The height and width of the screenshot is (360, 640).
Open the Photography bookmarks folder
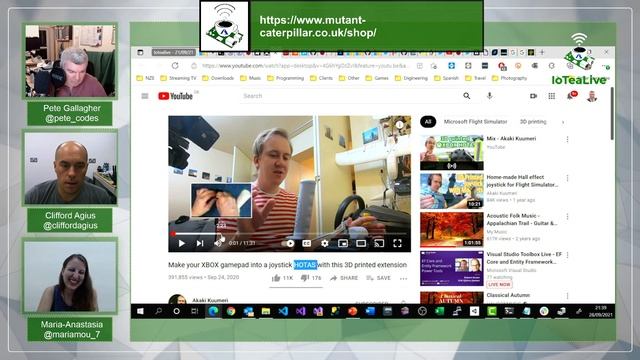tap(509, 78)
